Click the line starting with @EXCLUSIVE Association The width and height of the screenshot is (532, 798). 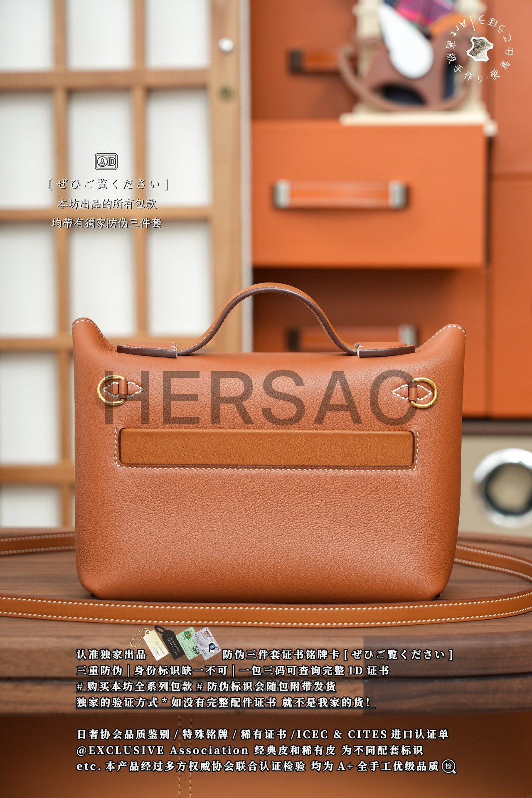coord(249,750)
